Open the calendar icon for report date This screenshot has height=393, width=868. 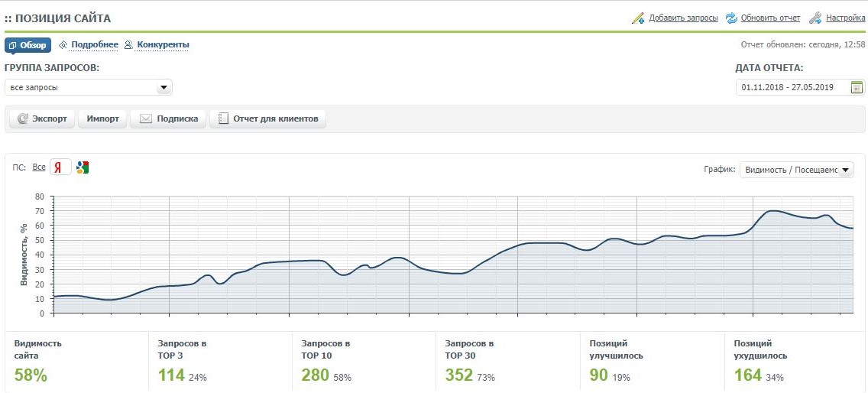click(857, 88)
